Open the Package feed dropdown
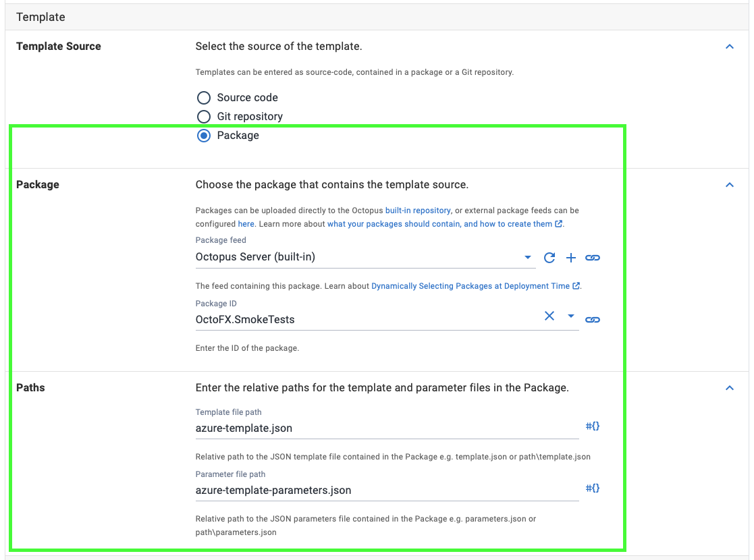The height and width of the screenshot is (560, 754). [527, 257]
